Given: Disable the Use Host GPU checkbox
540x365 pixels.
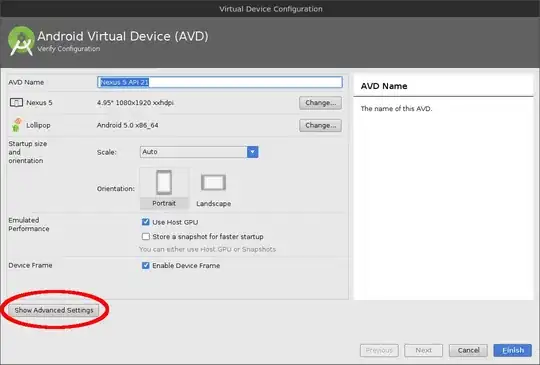Looking at the screenshot, I should coord(146,222).
